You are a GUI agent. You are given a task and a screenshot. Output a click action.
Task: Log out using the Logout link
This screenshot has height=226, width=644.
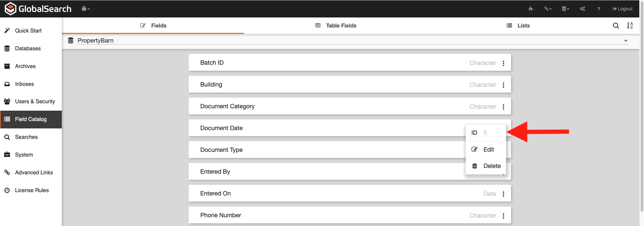(622, 9)
